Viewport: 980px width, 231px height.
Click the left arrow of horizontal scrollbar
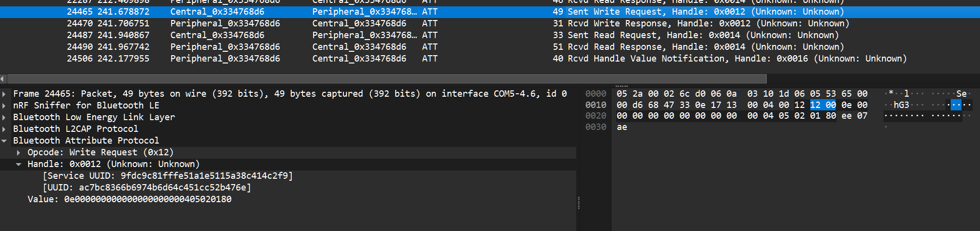[3, 79]
